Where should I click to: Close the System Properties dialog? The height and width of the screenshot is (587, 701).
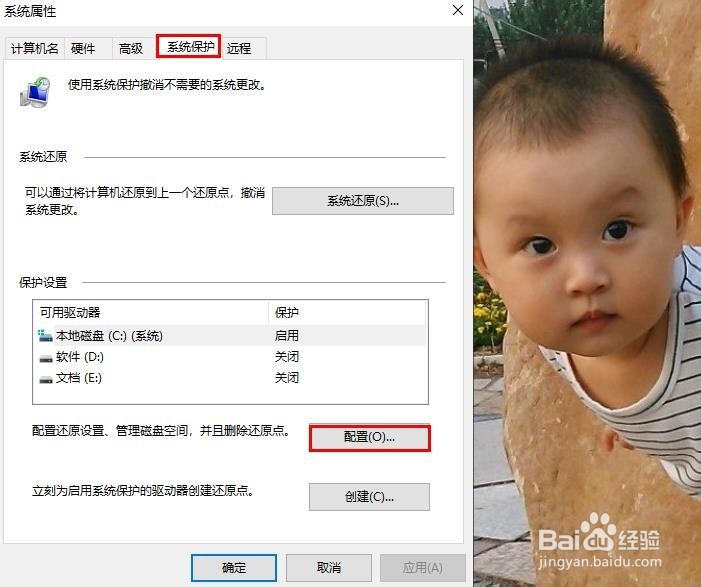pyautogui.click(x=458, y=10)
